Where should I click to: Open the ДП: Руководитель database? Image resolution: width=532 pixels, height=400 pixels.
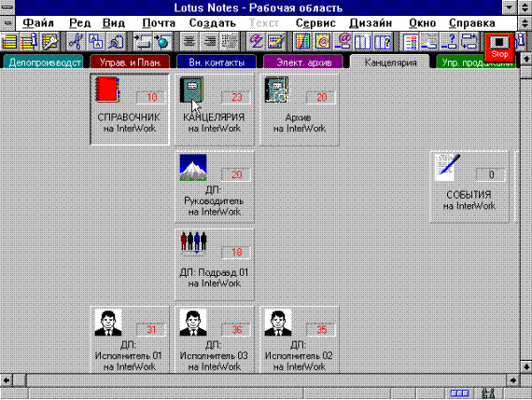(214, 186)
